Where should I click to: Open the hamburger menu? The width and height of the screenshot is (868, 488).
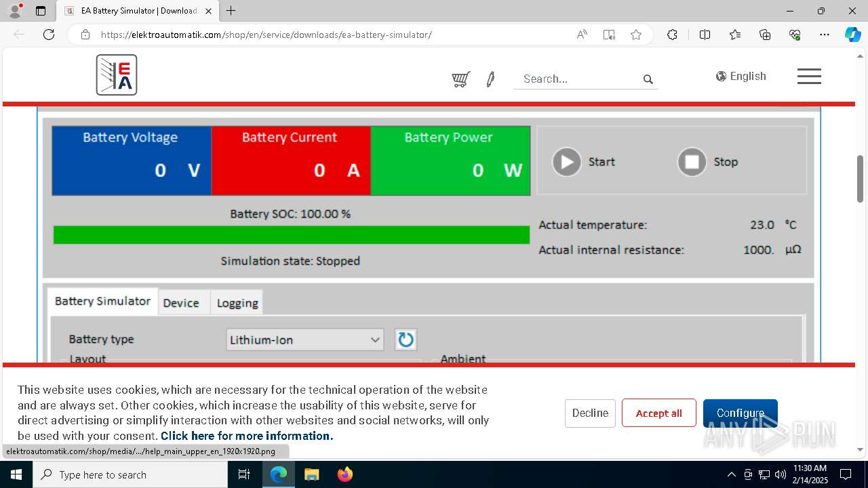tap(809, 76)
